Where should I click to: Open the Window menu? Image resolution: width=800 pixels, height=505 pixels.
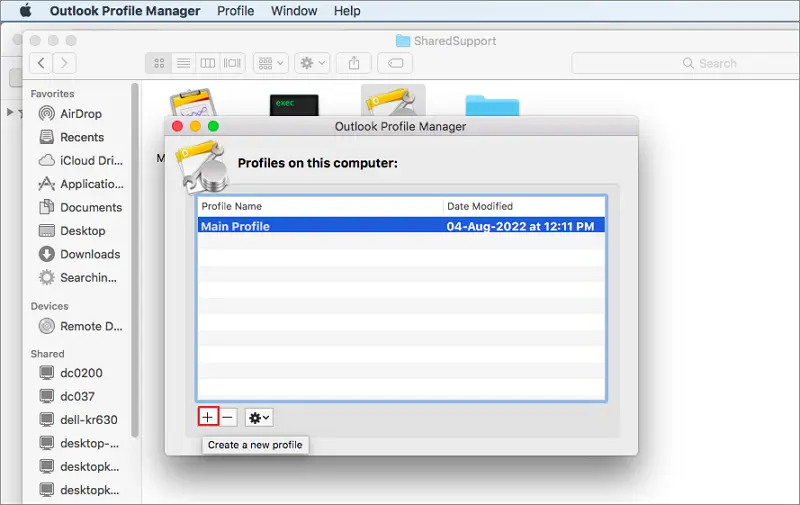[x=294, y=11]
